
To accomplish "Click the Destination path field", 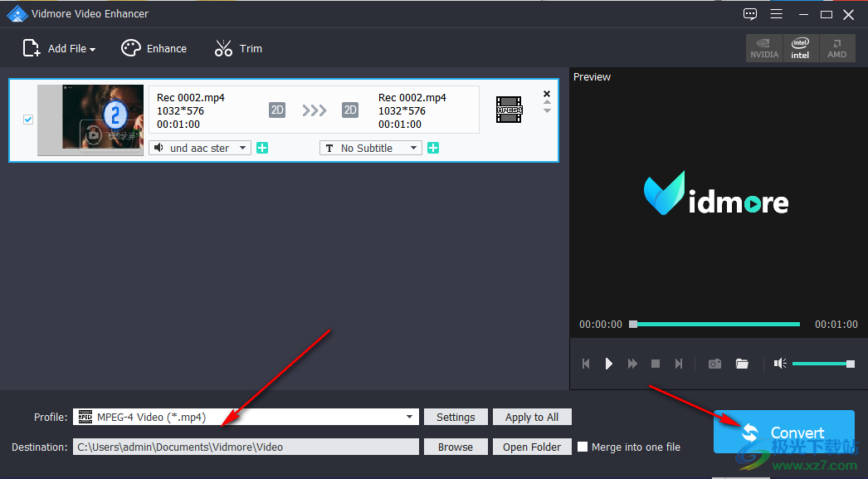I will click(x=246, y=447).
